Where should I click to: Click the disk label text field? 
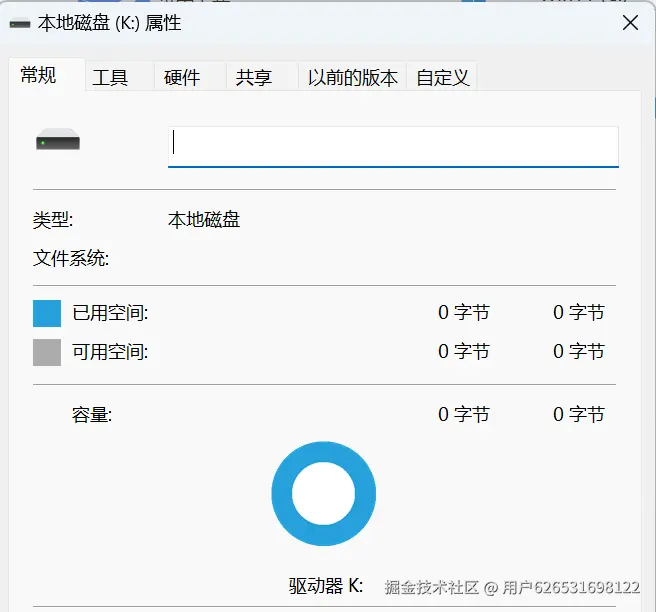[393, 146]
